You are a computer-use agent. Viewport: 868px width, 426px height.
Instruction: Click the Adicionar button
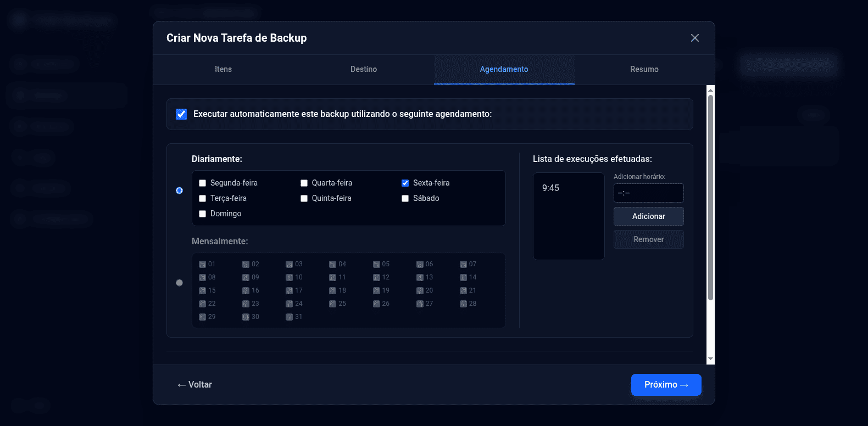tap(648, 216)
